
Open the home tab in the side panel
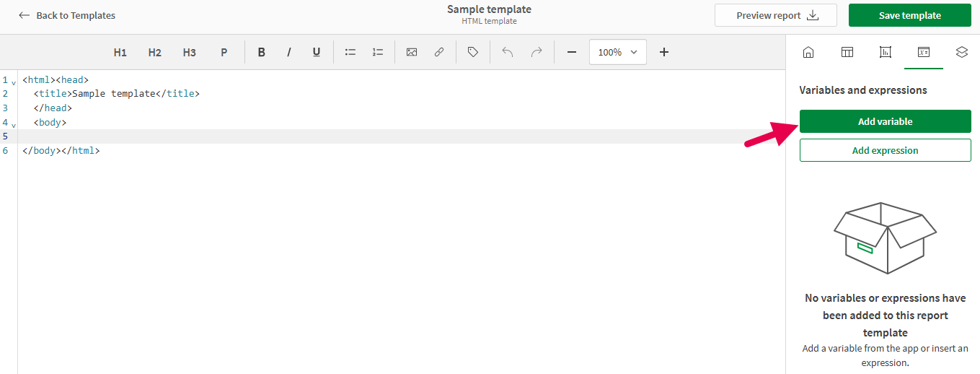coord(808,52)
